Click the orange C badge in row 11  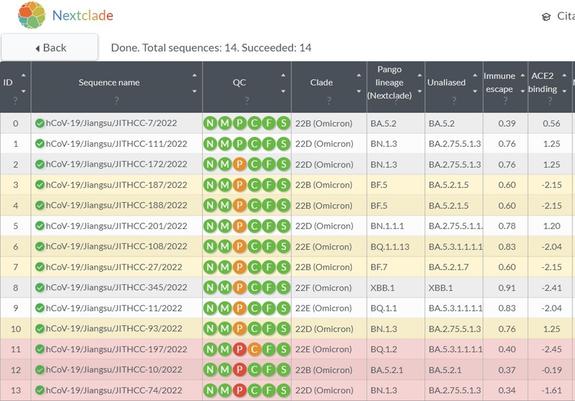click(x=254, y=349)
